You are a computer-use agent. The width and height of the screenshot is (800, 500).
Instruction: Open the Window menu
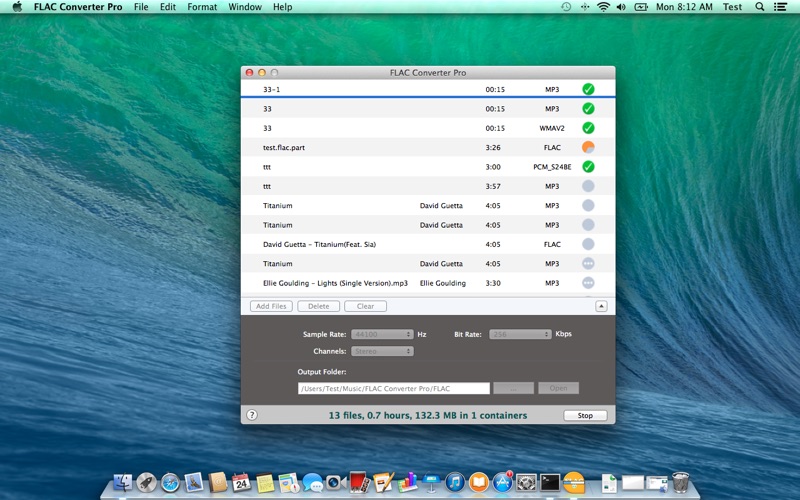pyautogui.click(x=245, y=7)
